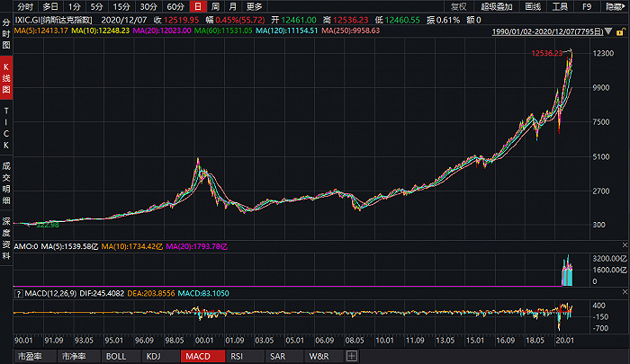This screenshot has height=364, width=630.
Task: Click the MA(120):11154.51 label
Action: [x=287, y=31]
